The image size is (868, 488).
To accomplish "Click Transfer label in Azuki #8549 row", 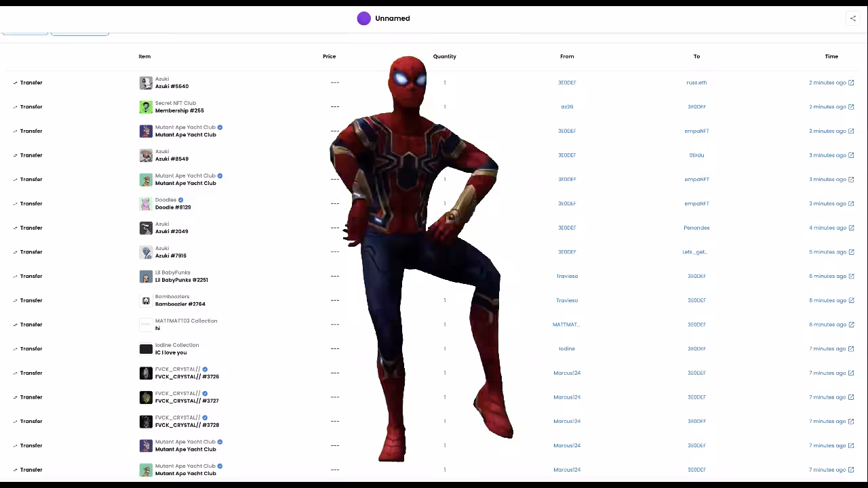I will [31, 155].
